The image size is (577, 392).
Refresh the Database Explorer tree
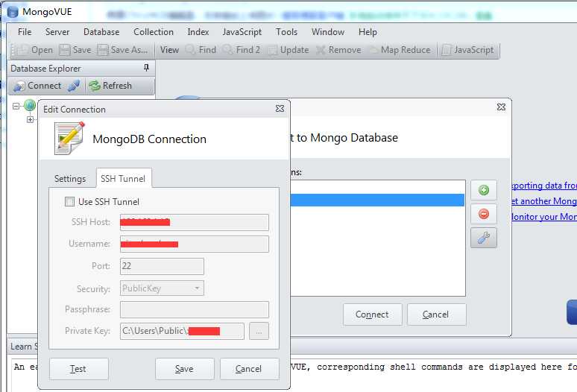[110, 86]
